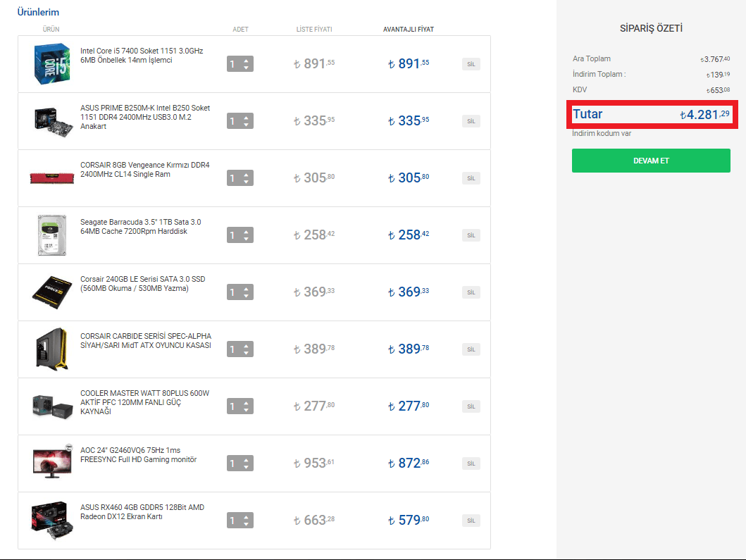Remove Seagate Barracuda with SİL button
Screen dimensions: 746x560
(471, 235)
